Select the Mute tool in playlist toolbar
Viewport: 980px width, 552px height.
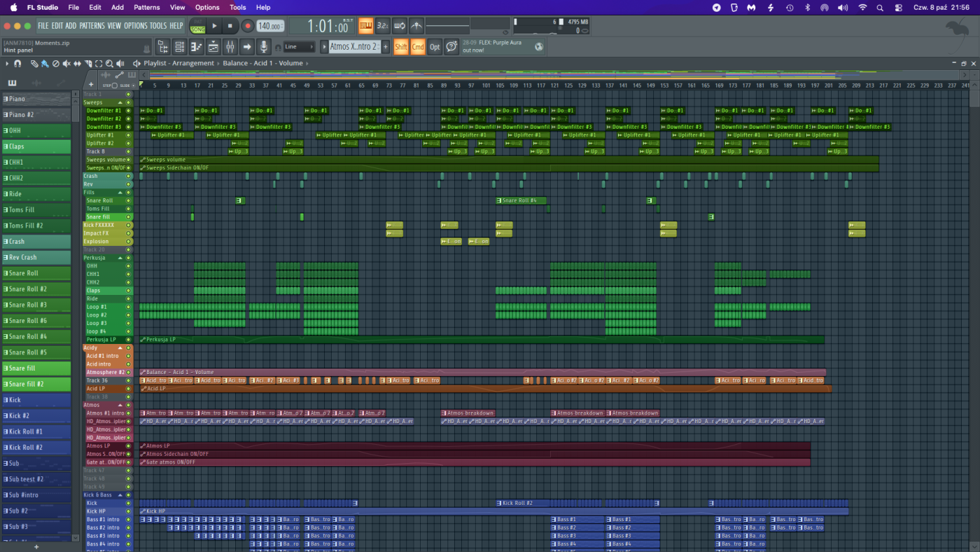pos(66,64)
